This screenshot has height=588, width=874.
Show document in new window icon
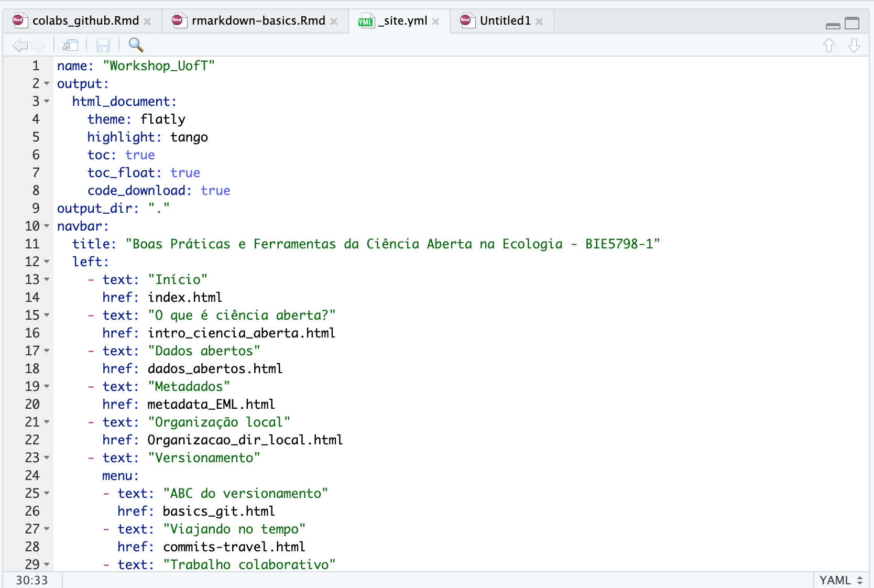70,46
